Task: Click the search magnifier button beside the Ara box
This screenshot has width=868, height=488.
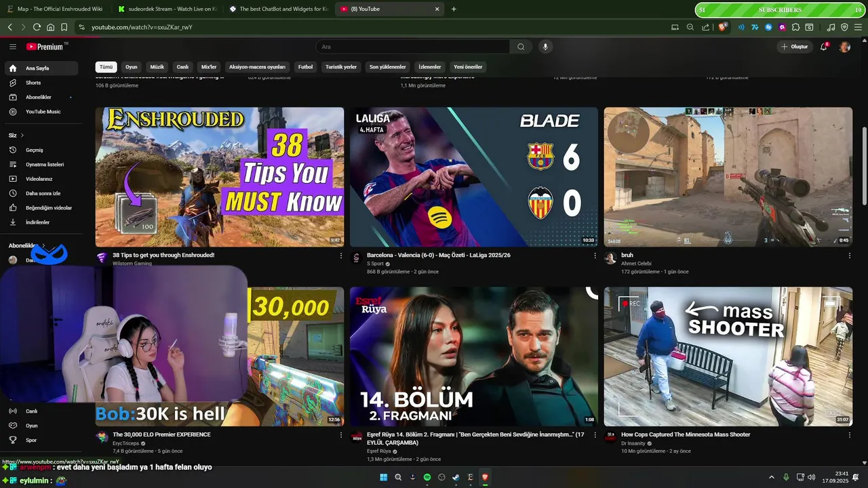Action: tap(521, 47)
